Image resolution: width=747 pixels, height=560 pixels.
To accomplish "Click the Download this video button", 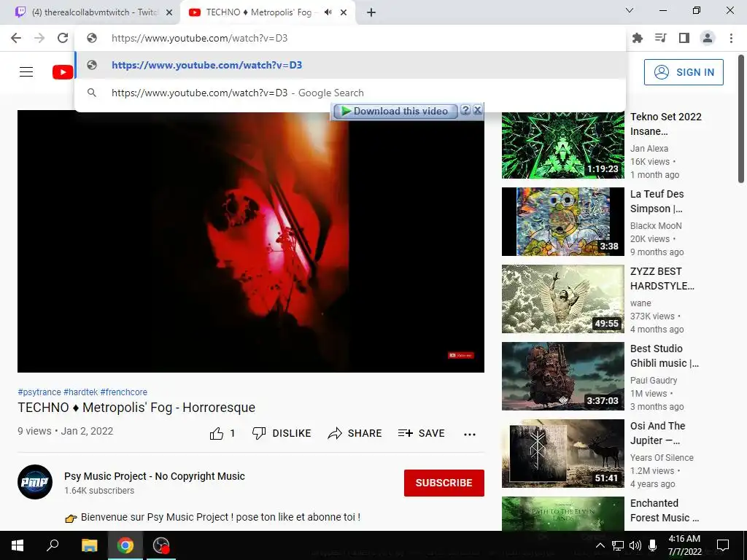I will pyautogui.click(x=395, y=111).
